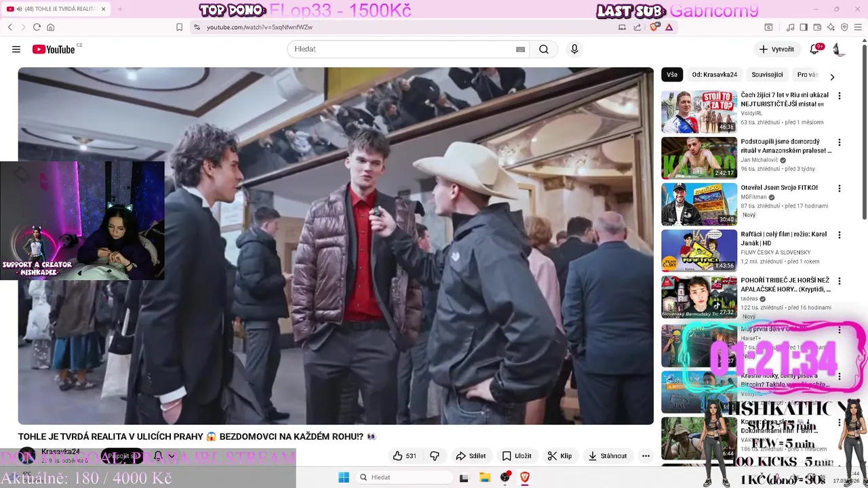868x488 pixels.
Task: Click the Vytvořit create button
Action: [x=776, y=49]
